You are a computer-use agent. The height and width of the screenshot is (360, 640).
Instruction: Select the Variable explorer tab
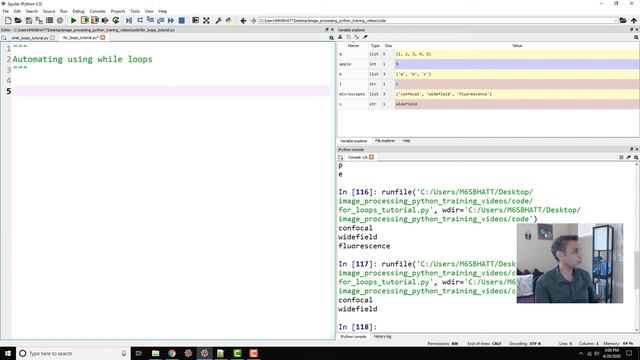click(x=354, y=141)
